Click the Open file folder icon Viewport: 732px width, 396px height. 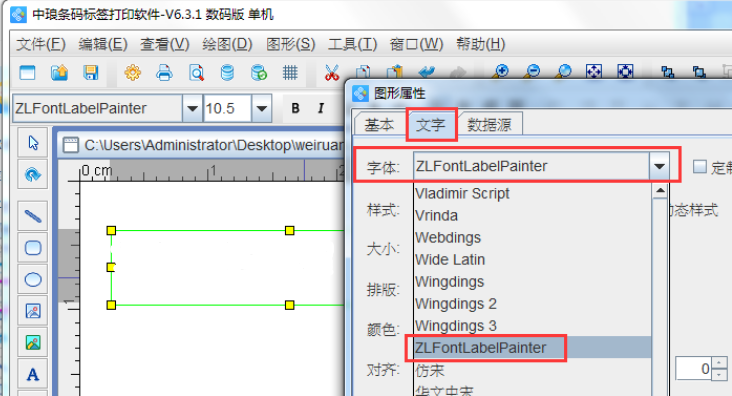pyautogui.click(x=59, y=73)
